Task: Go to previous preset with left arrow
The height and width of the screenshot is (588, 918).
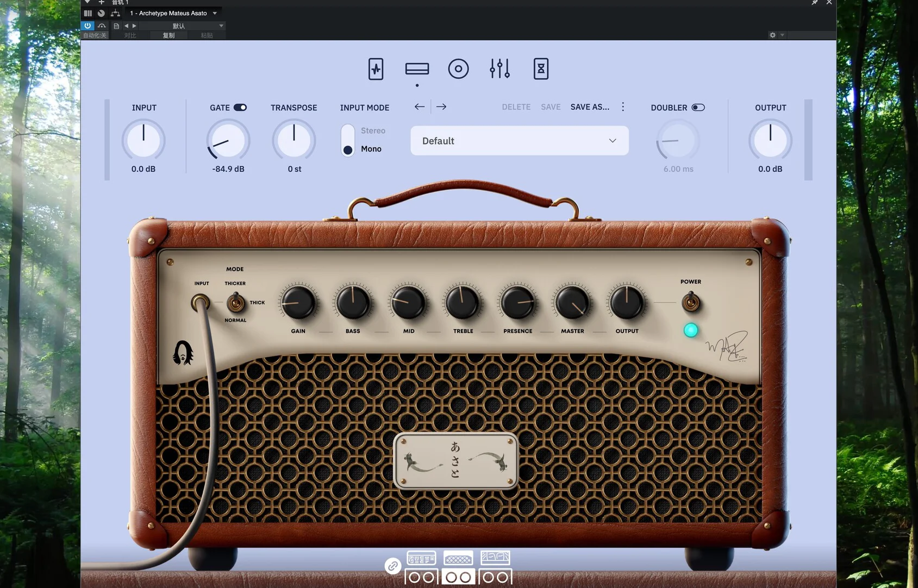Action: [x=420, y=107]
